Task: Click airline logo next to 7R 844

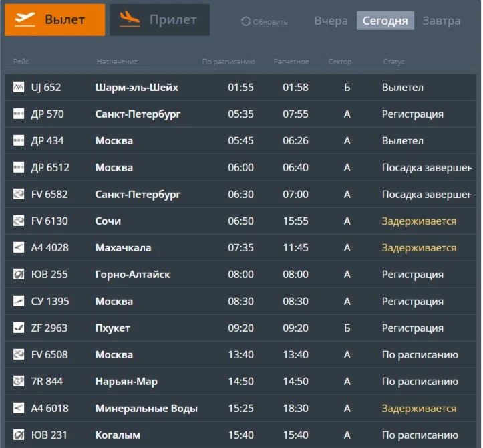Action: pos(19,382)
